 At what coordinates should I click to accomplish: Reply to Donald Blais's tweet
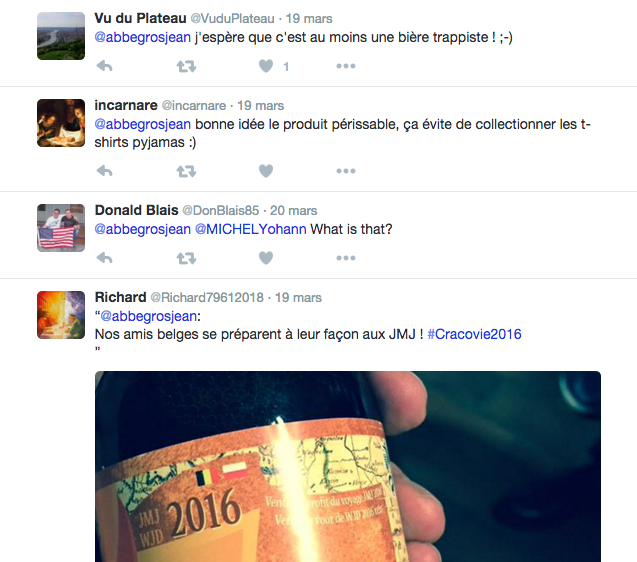click(x=104, y=258)
